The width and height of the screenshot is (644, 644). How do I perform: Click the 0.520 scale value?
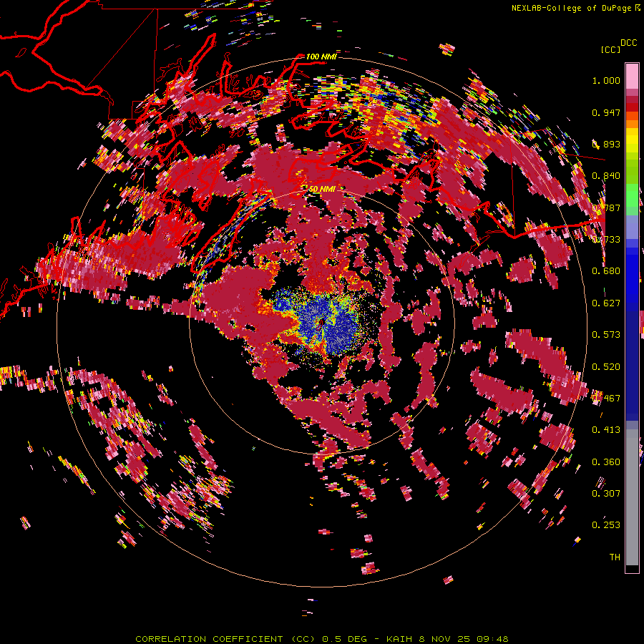coord(606,367)
